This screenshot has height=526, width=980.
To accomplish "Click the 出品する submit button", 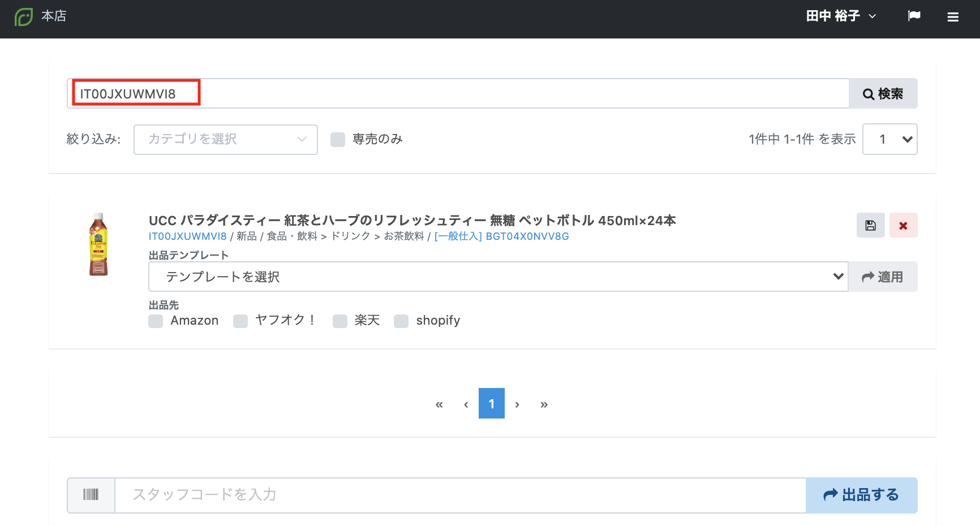I will [861, 495].
